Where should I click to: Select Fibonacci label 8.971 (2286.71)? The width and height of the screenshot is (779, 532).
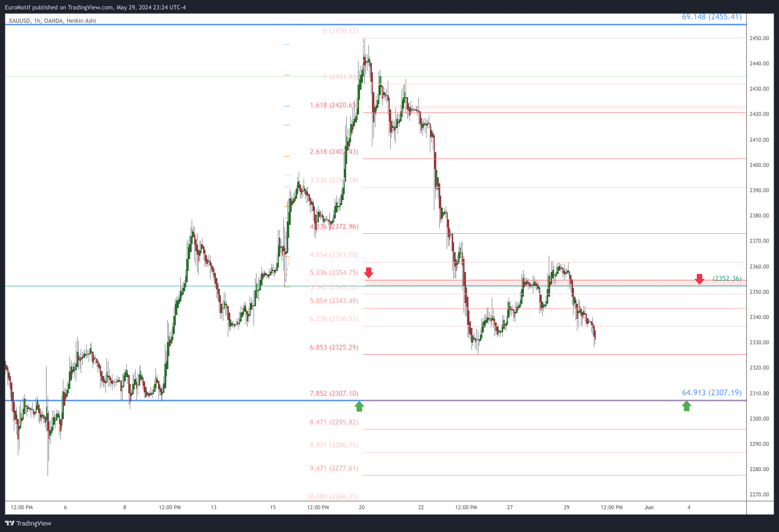334,445
